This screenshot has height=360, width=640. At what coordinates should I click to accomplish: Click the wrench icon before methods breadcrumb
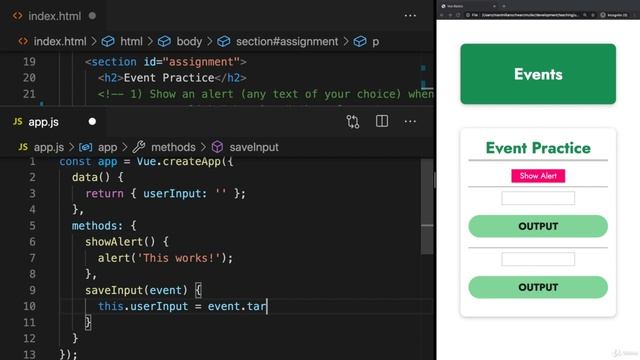click(139, 147)
